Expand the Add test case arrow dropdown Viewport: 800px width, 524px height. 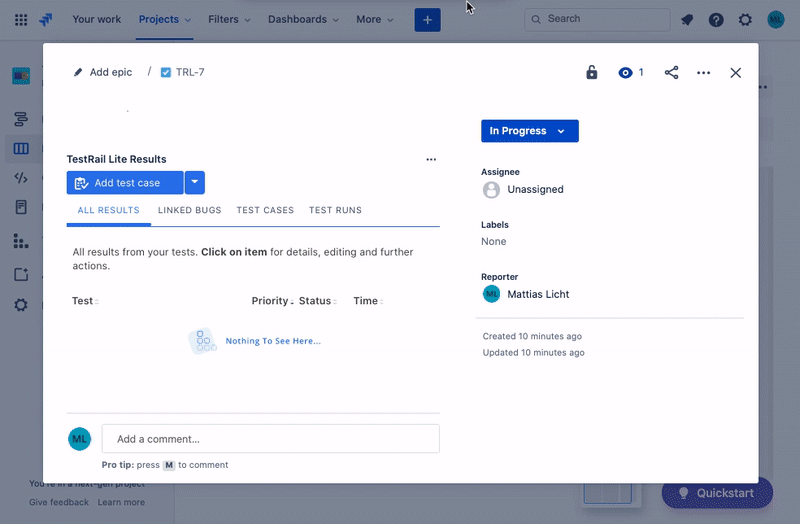tap(195, 182)
